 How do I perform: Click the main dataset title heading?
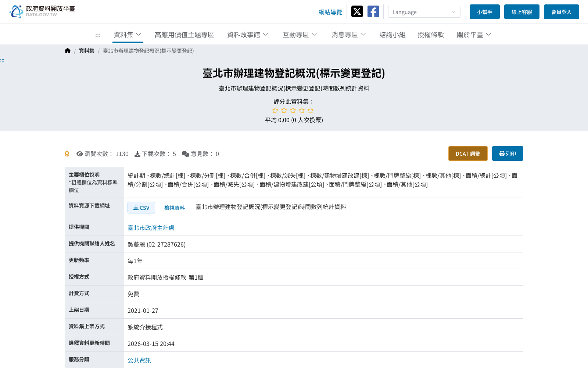[294, 73]
